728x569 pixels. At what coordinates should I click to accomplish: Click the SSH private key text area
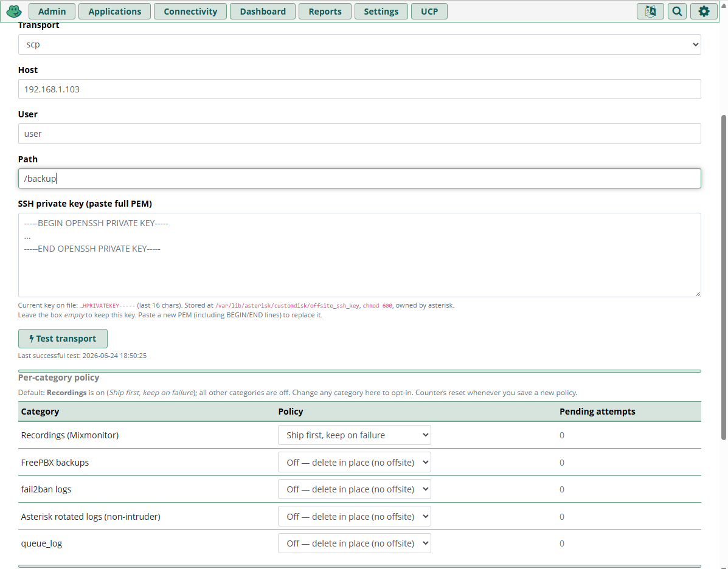coord(359,255)
